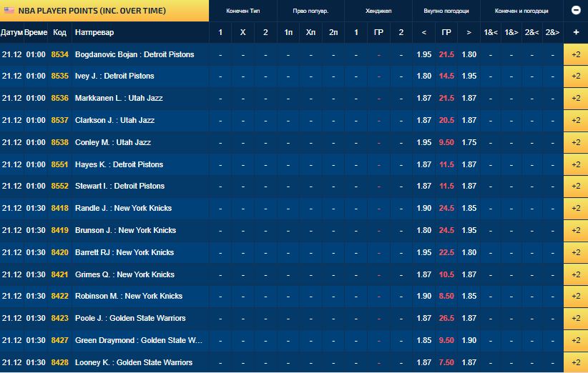Expand +2 markets for Clarkson J.
Image resolution: width=588 pixels, height=373 pixels.
pos(576,120)
